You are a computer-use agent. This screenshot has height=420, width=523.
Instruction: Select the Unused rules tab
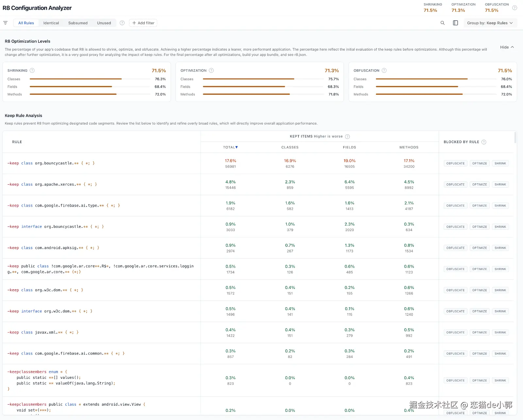pos(104,23)
